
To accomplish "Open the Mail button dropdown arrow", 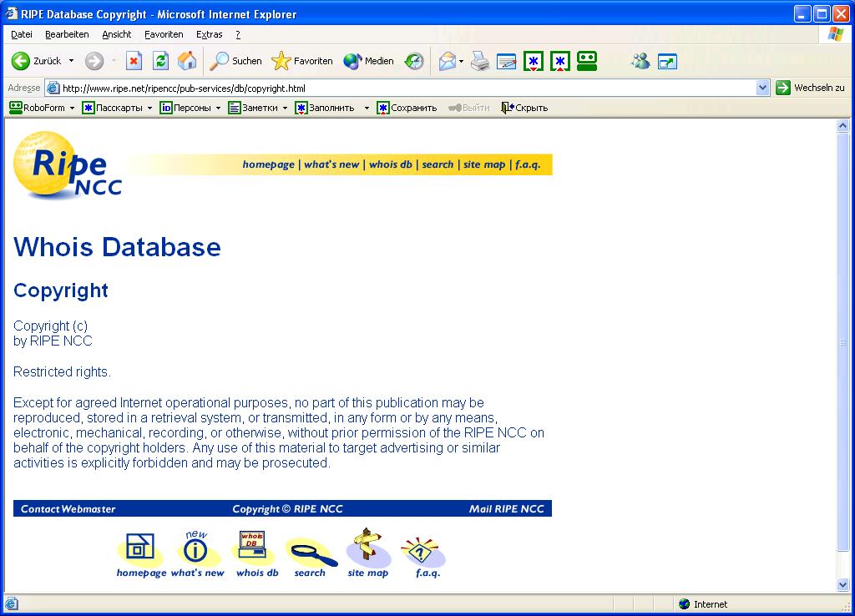I will tap(461, 61).
